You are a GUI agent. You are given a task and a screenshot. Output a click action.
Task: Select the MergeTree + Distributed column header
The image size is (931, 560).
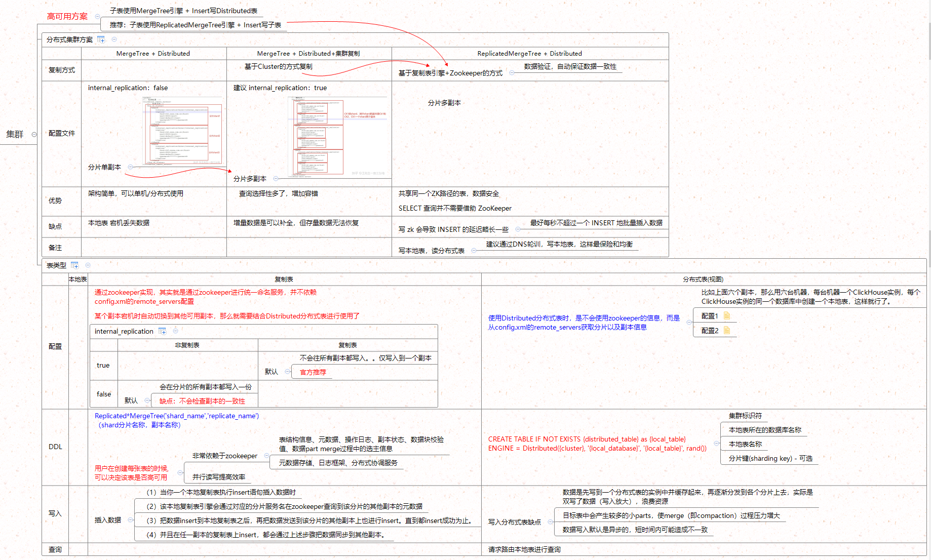pyautogui.click(x=153, y=54)
